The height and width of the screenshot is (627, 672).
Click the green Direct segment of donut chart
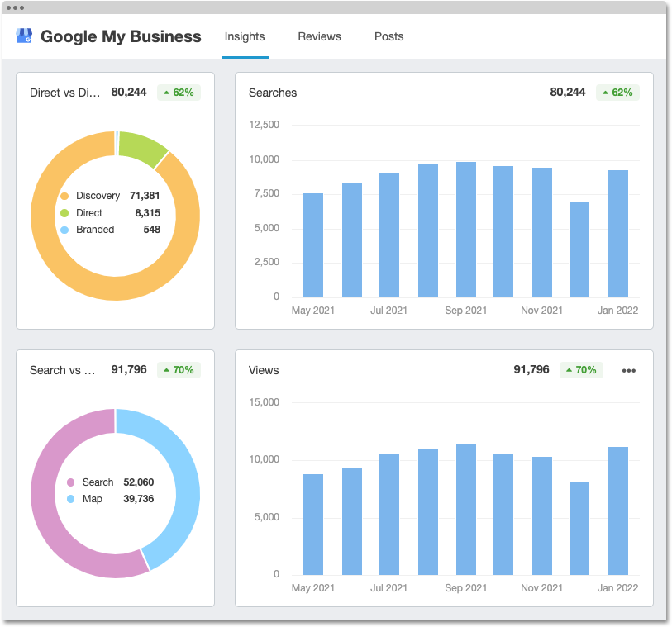141,145
